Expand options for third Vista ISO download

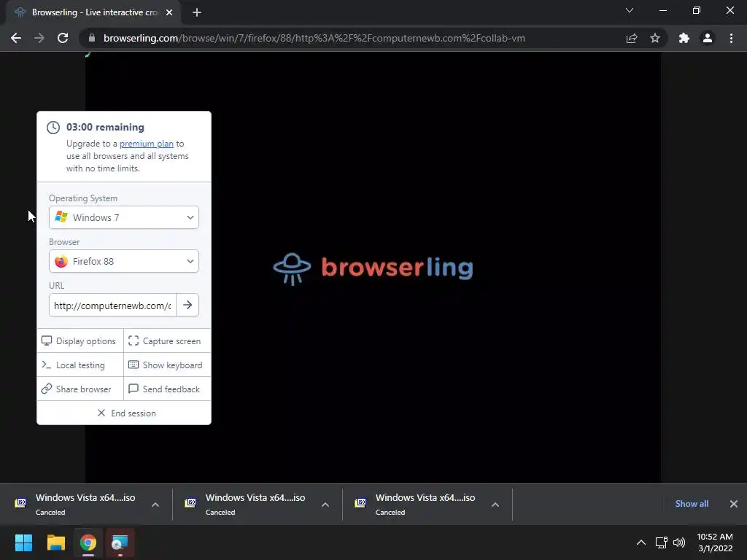(495, 505)
